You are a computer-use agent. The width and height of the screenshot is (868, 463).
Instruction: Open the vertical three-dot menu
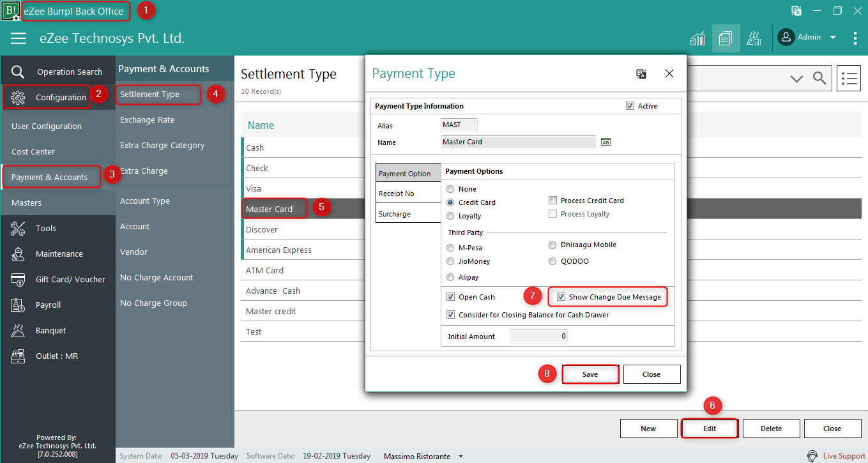(x=855, y=38)
